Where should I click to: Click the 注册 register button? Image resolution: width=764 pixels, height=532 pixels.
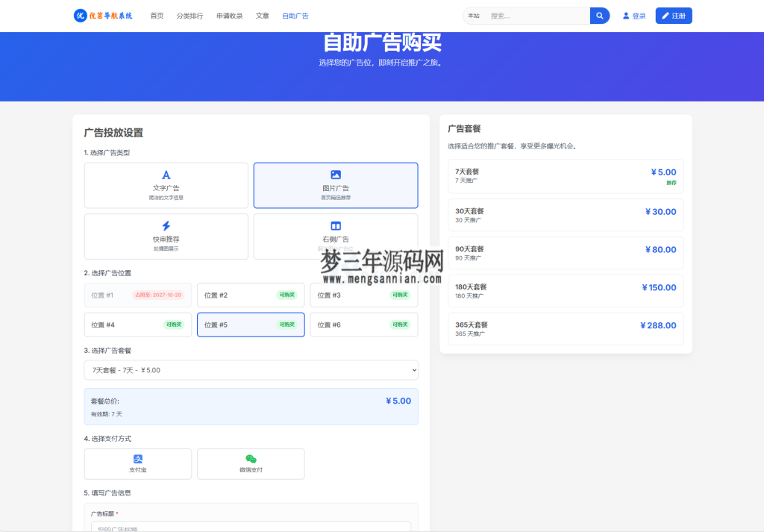tap(673, 15)
